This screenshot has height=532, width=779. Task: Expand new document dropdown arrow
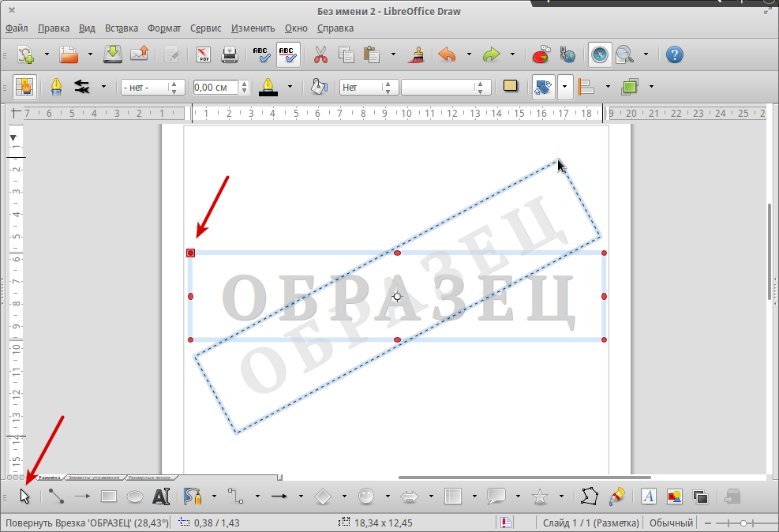pos(47,54)
